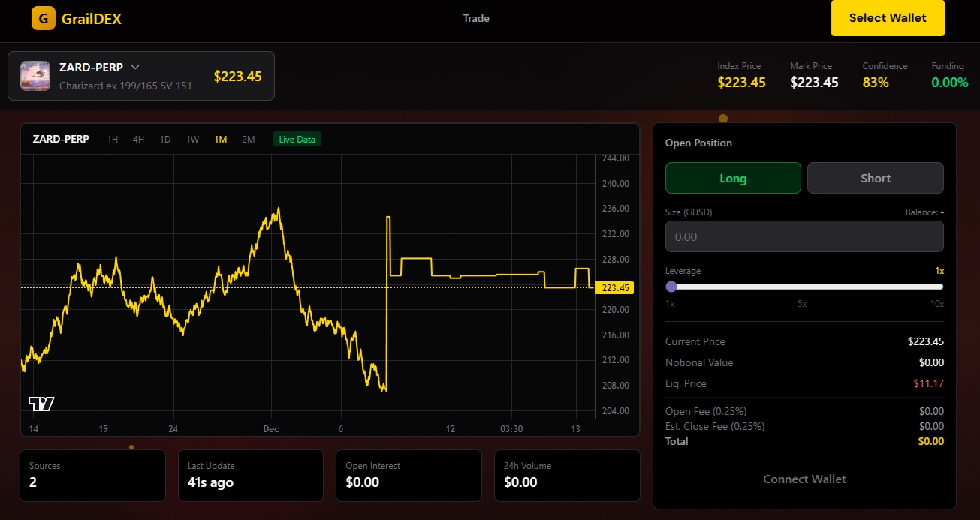Click the Charizard token thumbnail image

[34, 75]
